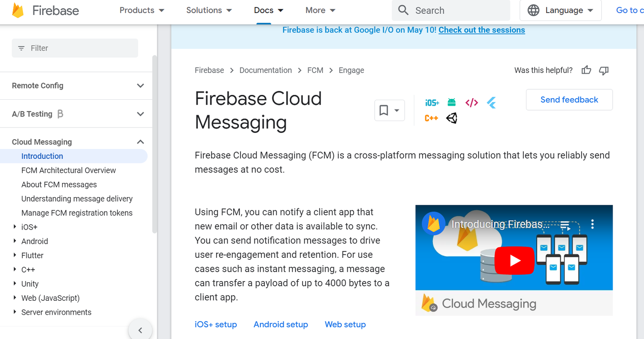Image resolution: width=644 pixels, height=339 pixels.
Task: Click the Introducing Firebase video title
Action: click(x=500, y=224)
